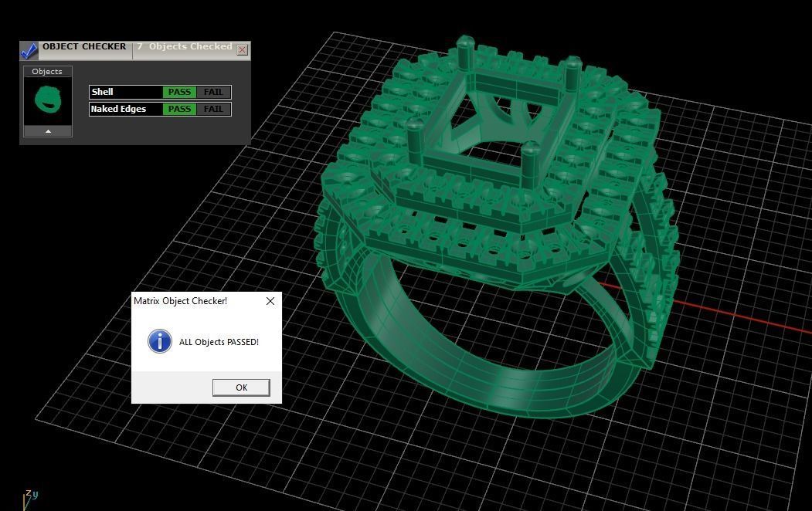Viewport: 812px width, 511px height.
Task: Click the blue checkmark Object Checker icon
Action: (29, 50)
